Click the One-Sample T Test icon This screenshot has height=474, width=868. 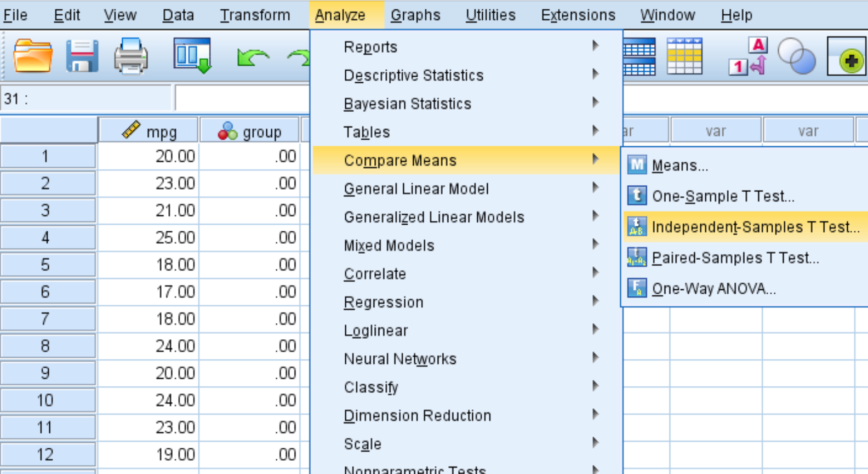point(637,196)
